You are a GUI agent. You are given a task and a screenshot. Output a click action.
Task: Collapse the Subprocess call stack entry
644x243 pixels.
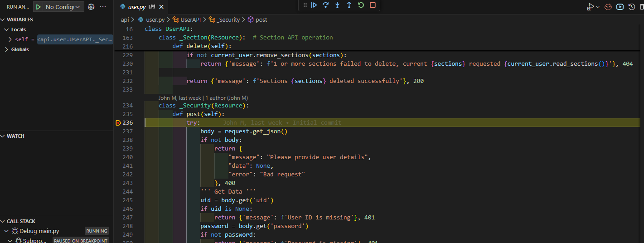(10, 241)
